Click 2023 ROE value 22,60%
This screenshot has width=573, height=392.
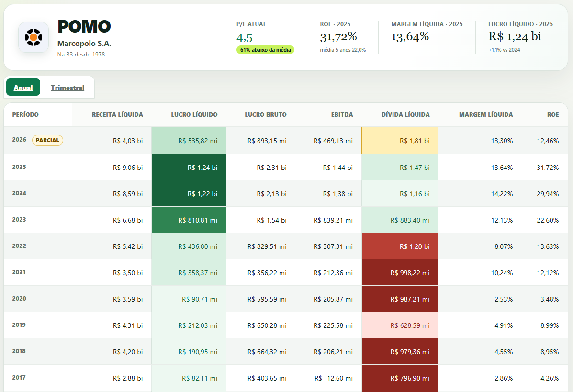point(548,220)
